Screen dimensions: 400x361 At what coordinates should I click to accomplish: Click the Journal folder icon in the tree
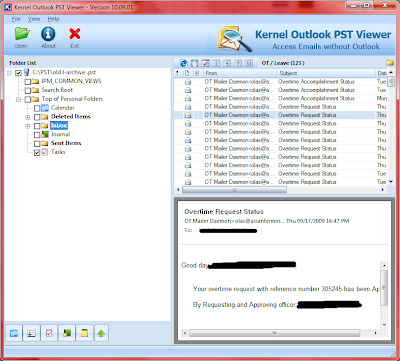tap(45, 134)
